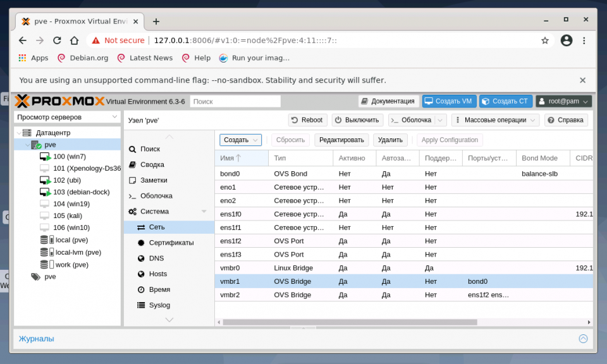Dismiss the unsupported flag warning bar
Screen dimensions: 607x364
point(582,80)
